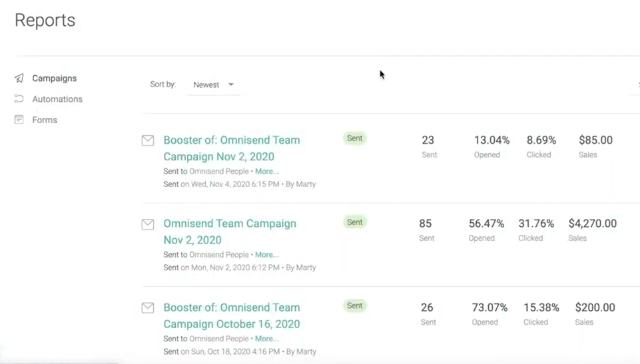Click the 15.38% Clicked value
Screen dimensions: 640x364
541,307
